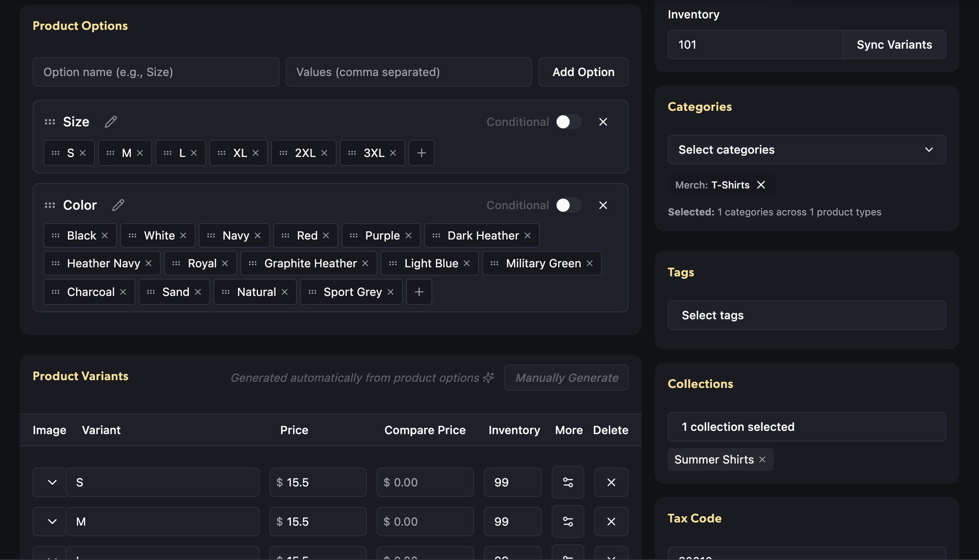This screenshot has width=979, height=560.
Task: Remove the Sand color value
Action: [x=198, y=292]
